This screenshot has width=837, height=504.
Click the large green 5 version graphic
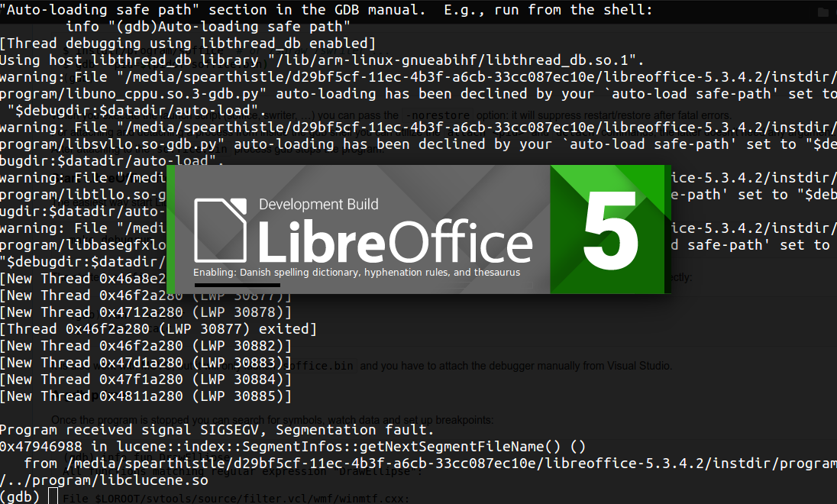coord(611,230)
